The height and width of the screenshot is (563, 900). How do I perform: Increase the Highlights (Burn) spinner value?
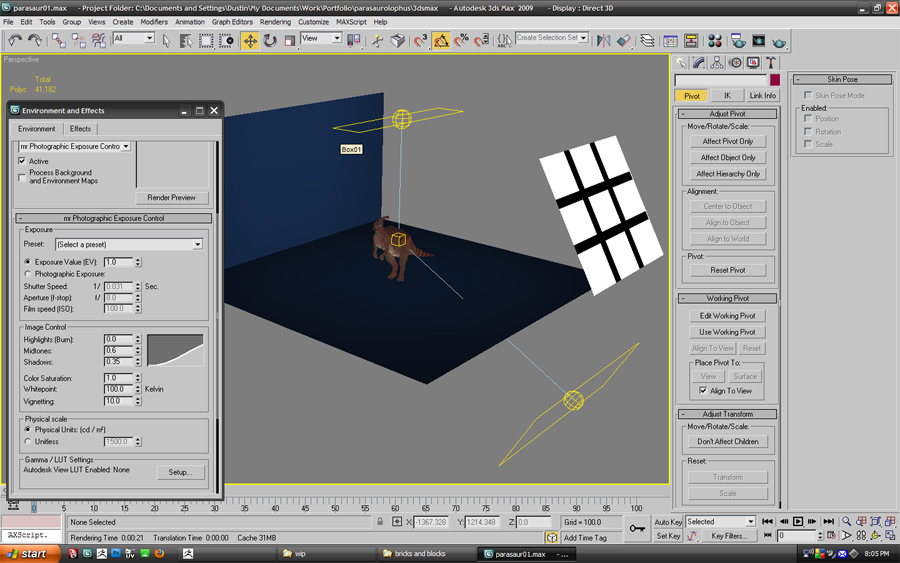138,337
